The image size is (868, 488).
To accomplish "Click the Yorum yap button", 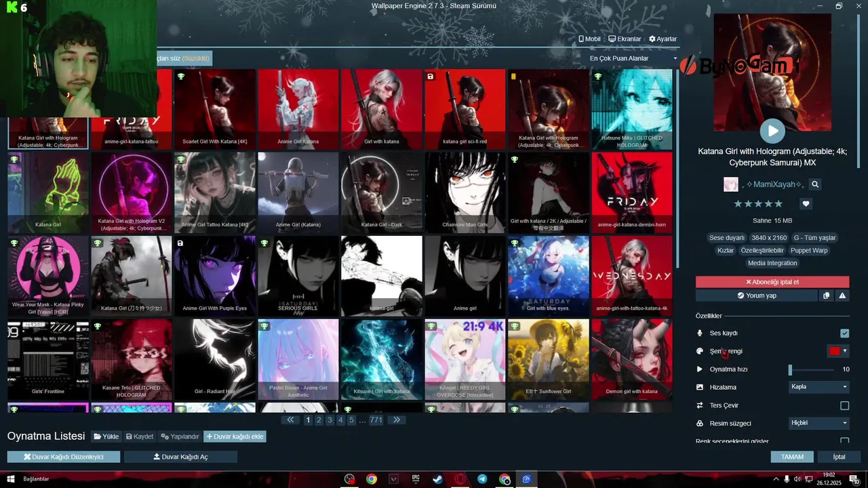I will pyautogui.click(x=756, y=296).
